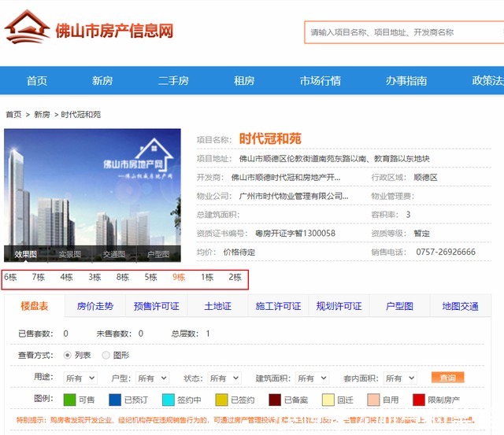Open the 房价走势 tab

coord(95,306)
